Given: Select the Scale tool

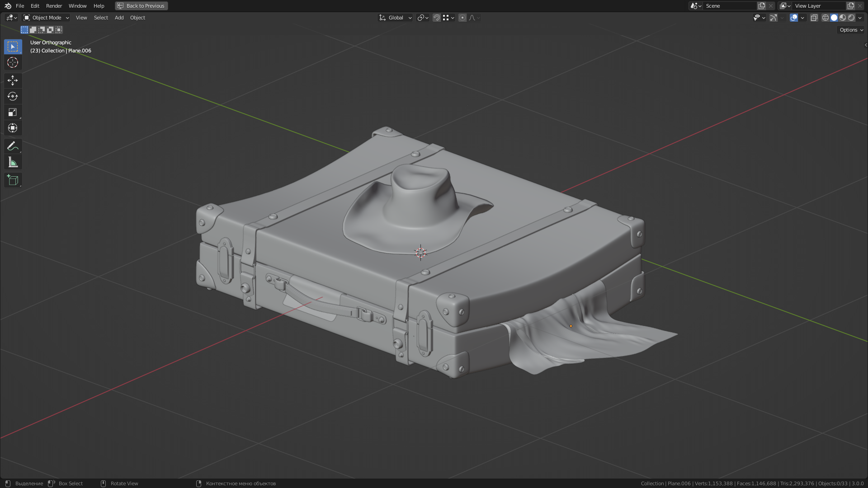Looking at the screenshot, I should point(13,112).
